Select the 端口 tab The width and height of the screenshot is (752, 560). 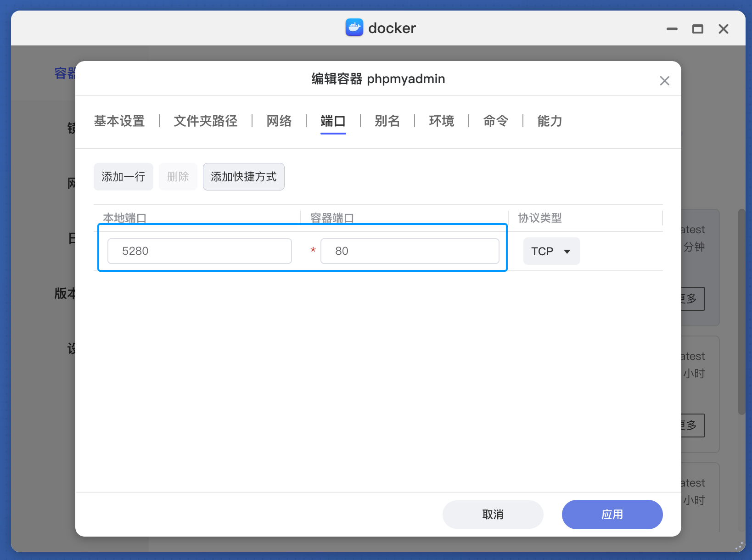click(x=333, y=121)
